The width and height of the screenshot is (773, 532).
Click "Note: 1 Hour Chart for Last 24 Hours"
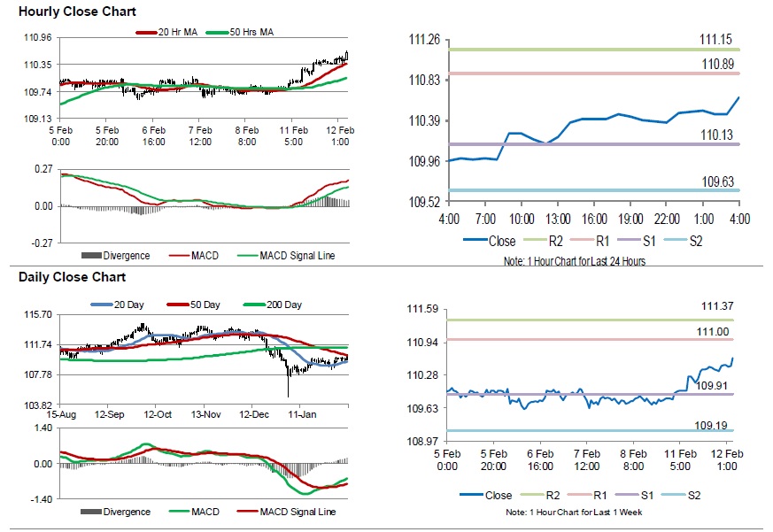point(575,261)
